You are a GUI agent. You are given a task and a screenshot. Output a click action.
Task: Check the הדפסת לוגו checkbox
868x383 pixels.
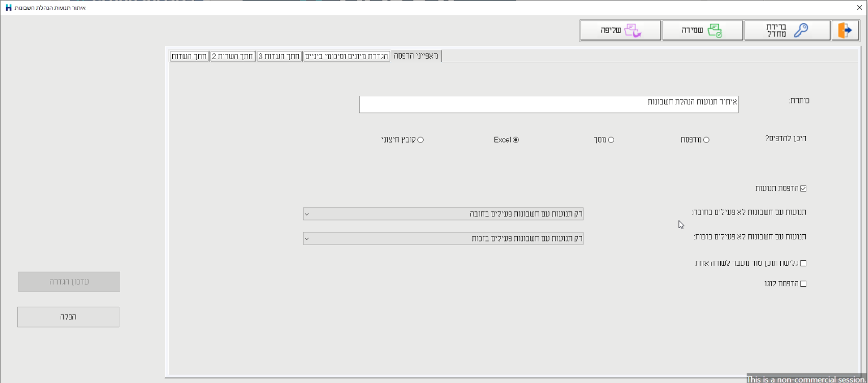click(803, 284)
